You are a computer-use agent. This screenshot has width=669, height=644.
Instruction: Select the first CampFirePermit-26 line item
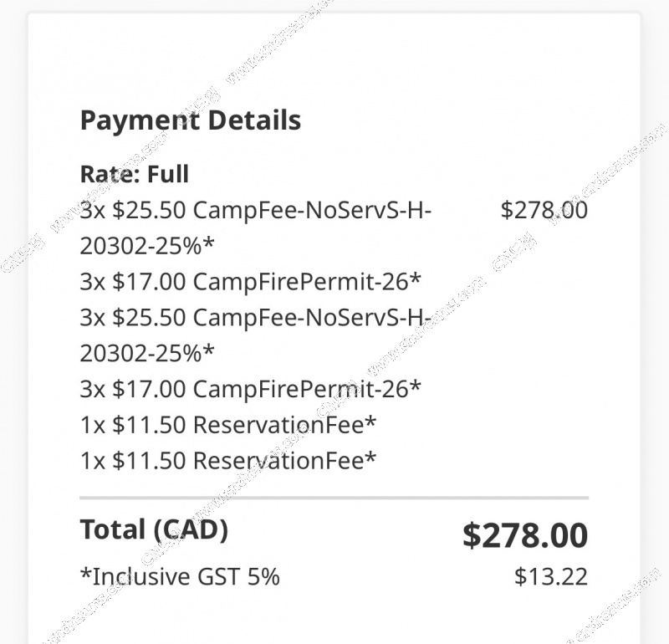[x=250, y=281]
